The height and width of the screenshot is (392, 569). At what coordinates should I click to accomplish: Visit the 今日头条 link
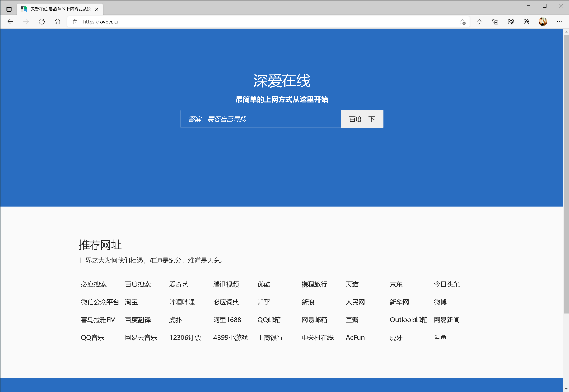point(446,284)
